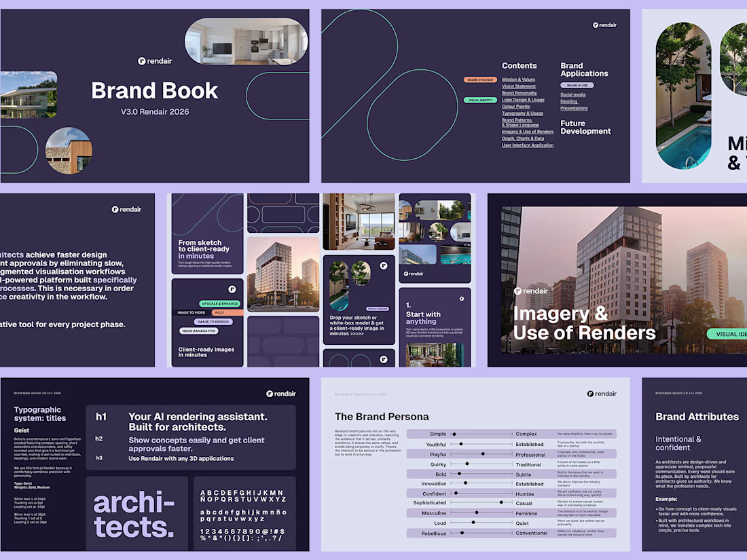Click the round logo badge on the Drop your sketch card
This screenshot has height=560, width=747.
(x=384, y=265)
